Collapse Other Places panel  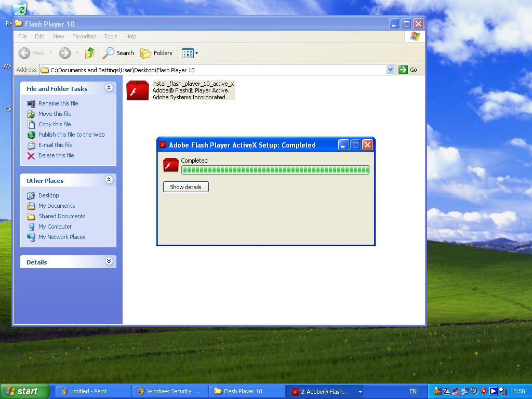pyautogui.click(x=109, y=180)
